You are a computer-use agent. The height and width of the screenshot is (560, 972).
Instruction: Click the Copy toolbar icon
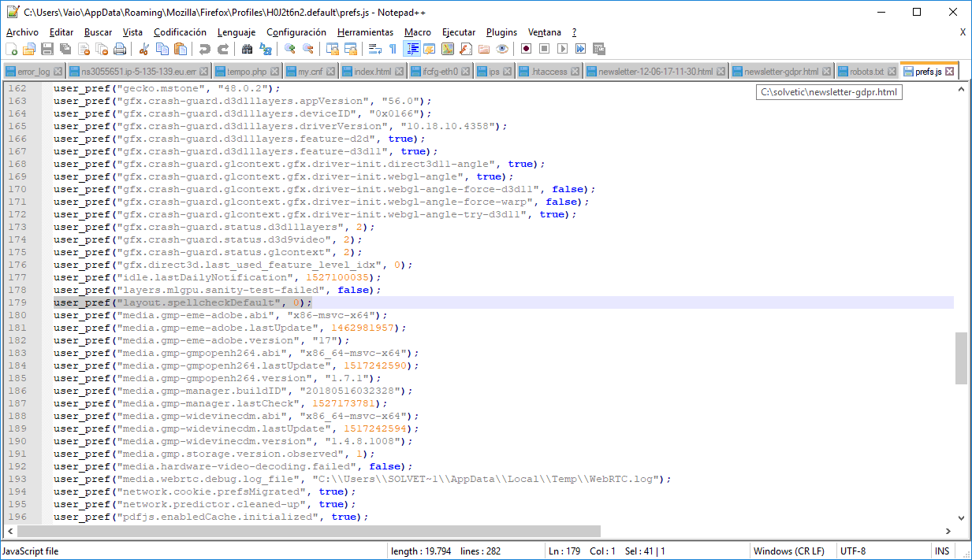click(162, 49)
